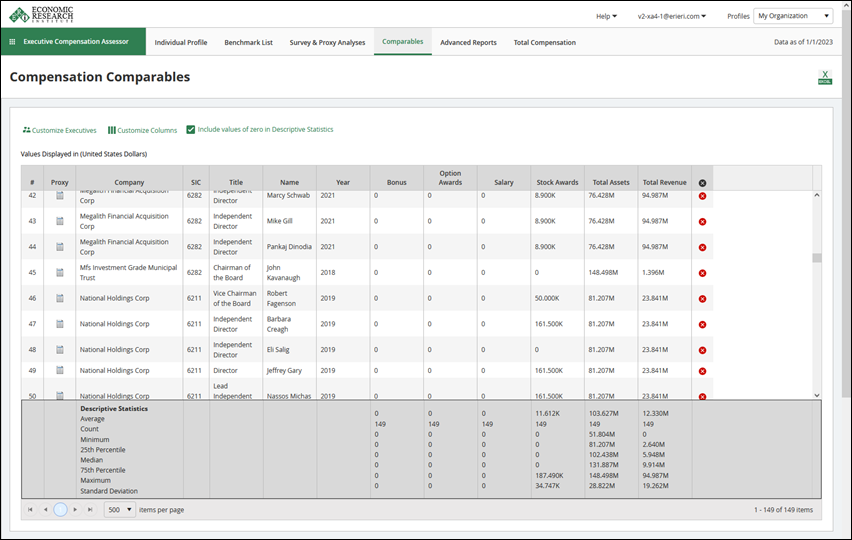Open proxy document for Pankaj Dinodia row
The width and height of the screenshot is (852, 540).
coord(60,247)
